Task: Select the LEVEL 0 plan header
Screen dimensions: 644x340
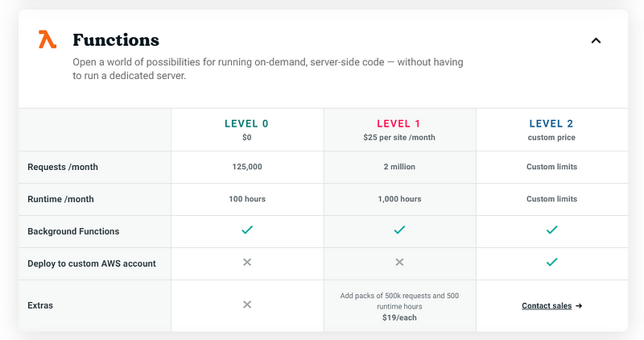Action: (x=246, y=124)
